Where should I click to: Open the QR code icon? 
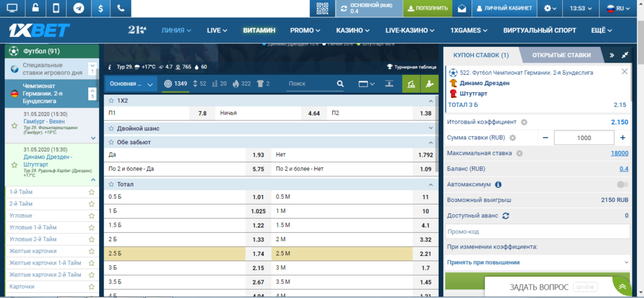[x=323, y=8]
